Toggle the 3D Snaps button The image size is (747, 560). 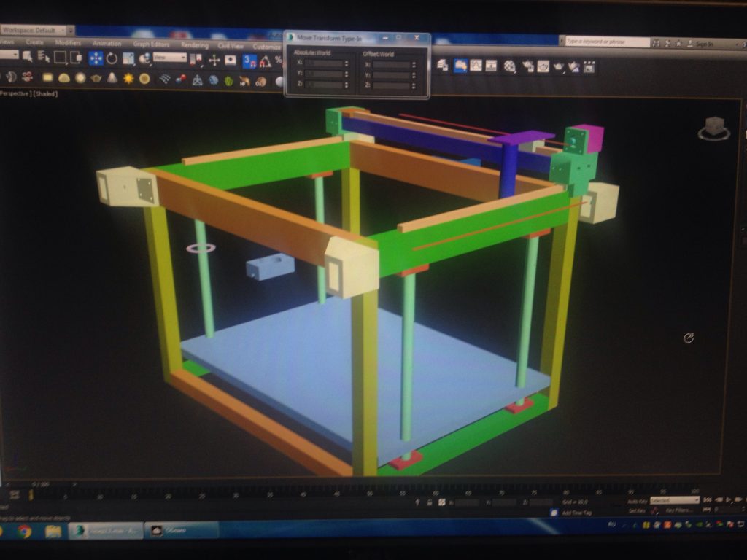(249, 61)
